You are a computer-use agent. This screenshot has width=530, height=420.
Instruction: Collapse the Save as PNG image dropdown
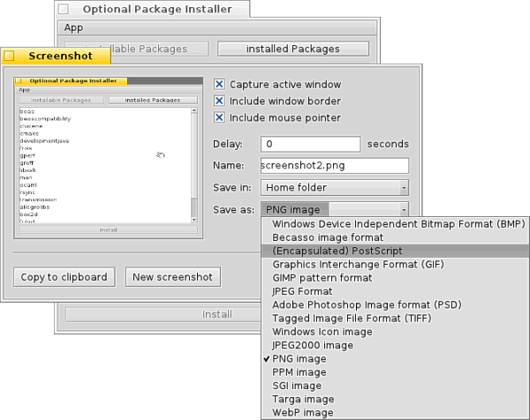point(334,210)
